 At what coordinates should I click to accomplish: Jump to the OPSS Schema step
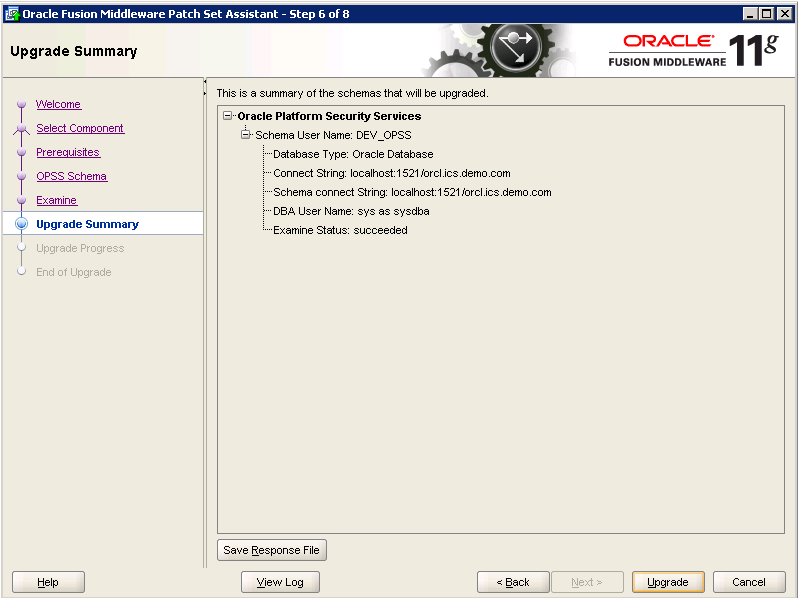click(72, 176)
